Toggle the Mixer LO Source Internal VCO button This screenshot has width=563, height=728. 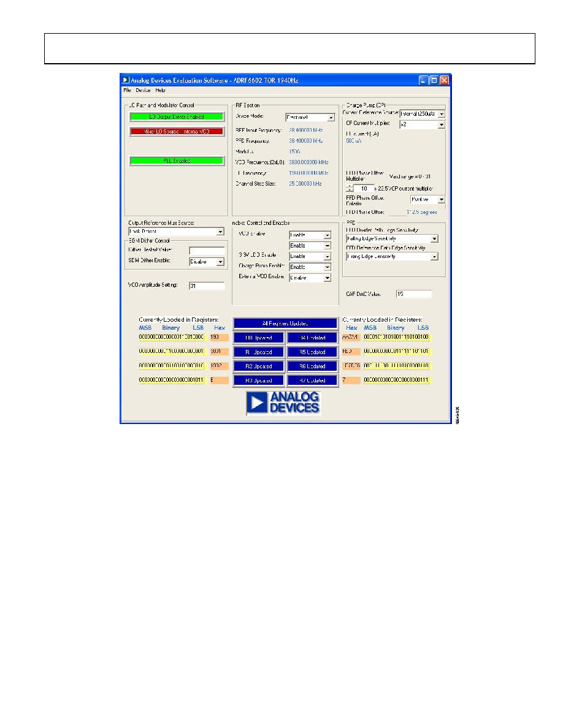click(177, 131)
